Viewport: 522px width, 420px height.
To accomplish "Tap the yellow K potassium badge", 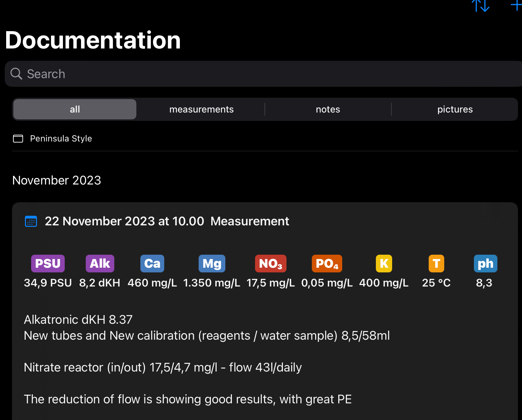I will [x=384, y=263].
